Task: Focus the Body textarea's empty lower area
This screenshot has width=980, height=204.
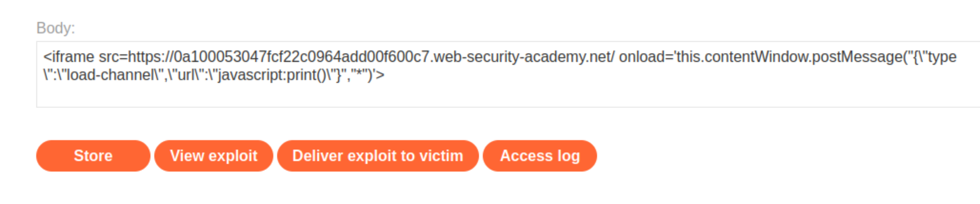Action: point(508,95)
